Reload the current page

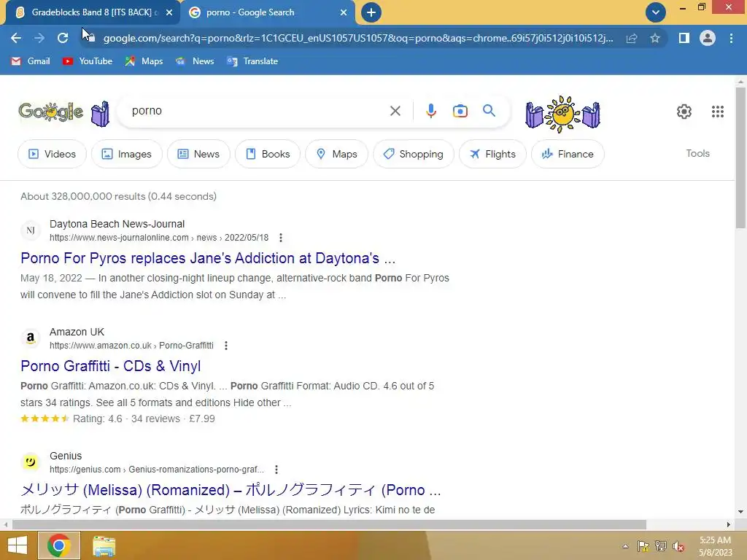(x=63, y=38)
